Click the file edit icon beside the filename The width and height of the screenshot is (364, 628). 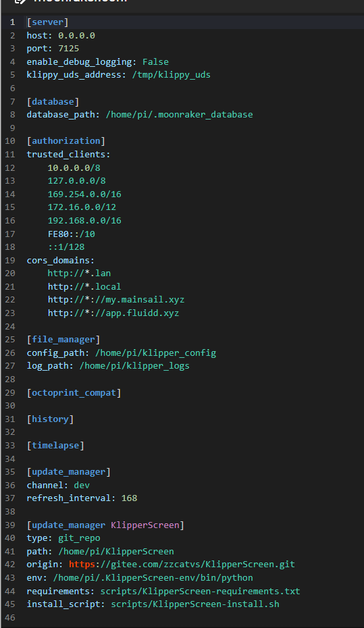click(x=20, y=1)
